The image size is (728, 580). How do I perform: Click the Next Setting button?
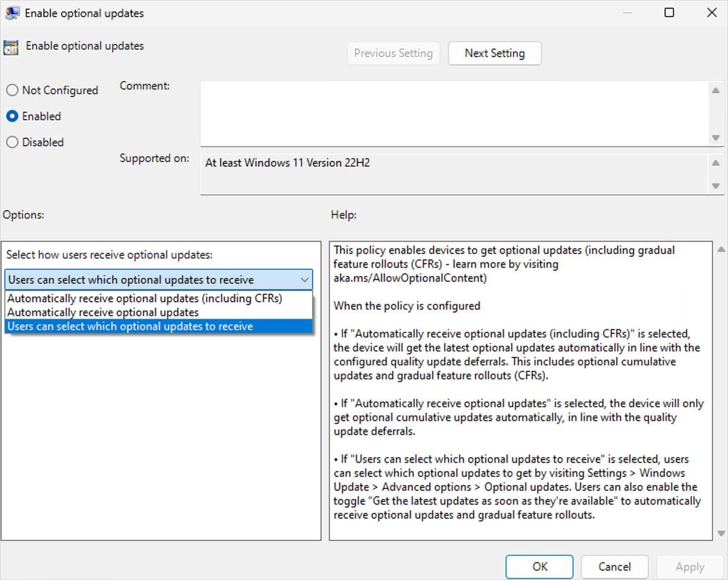tap(494, 53)
